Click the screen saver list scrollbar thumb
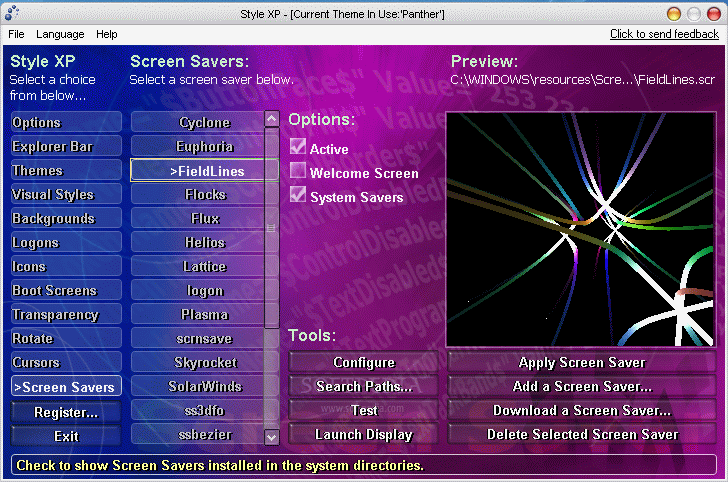This screenshot has width=728, height=482. click(x=272, y=228)
